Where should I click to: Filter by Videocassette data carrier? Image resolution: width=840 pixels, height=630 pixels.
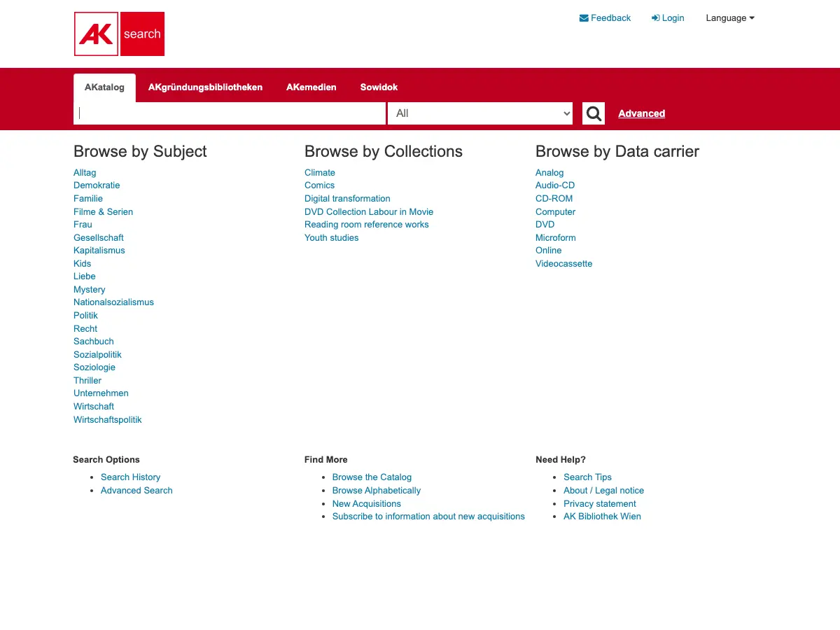point(563,264)
